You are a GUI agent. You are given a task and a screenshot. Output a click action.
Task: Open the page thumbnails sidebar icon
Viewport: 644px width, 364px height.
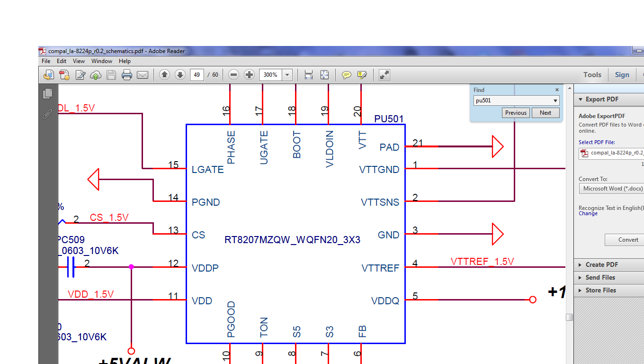coord(47,94)
